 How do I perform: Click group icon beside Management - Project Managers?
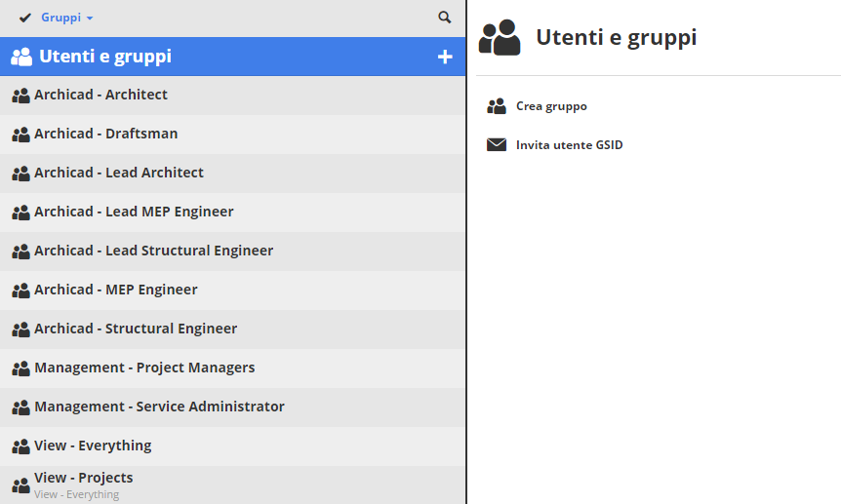20,368
